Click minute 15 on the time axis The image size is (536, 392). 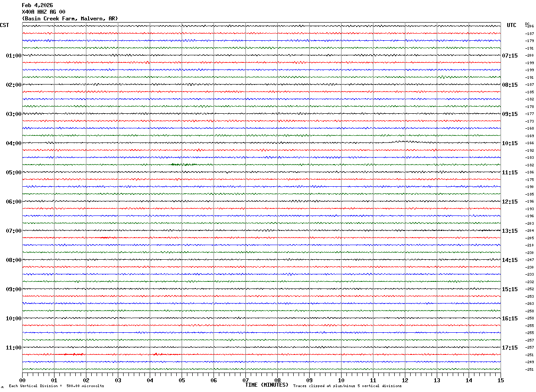click(x=501, y=380)
